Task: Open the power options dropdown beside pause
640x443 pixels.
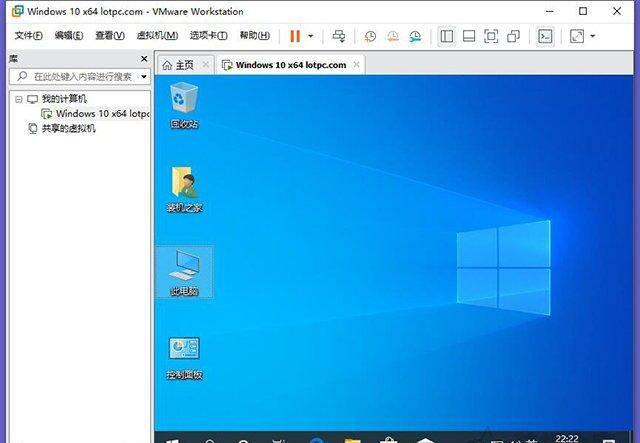Action: click(311, 36)
